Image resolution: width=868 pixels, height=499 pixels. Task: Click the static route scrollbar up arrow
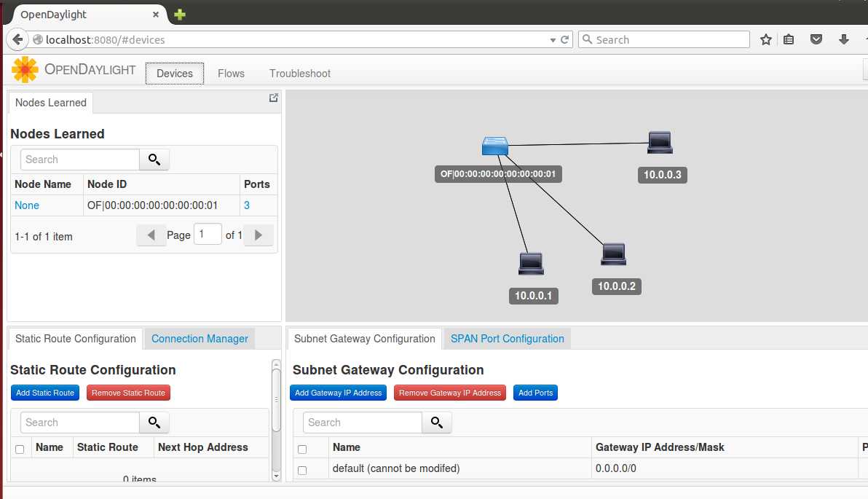tap(276, 364)
